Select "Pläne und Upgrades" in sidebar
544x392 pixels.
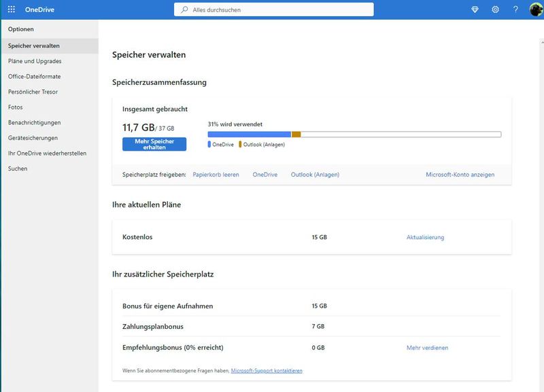coord(36,61)
